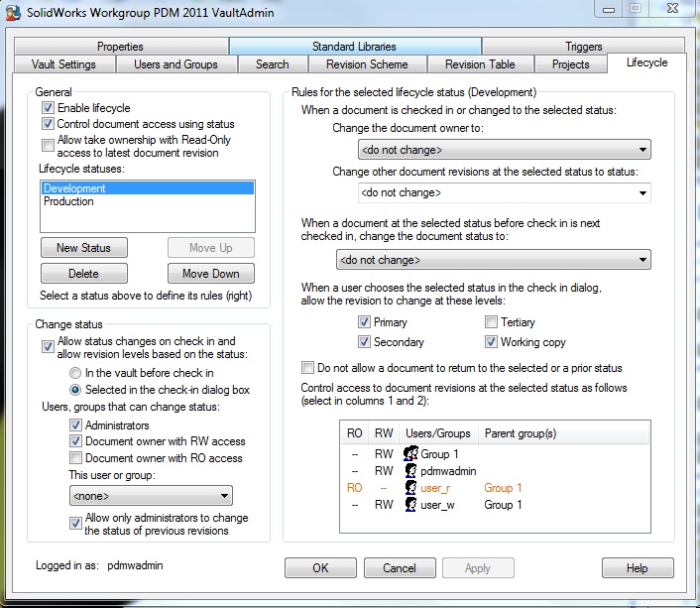Click Move Down button
Screen dimensions: 700x608
(x=211, y=274)
